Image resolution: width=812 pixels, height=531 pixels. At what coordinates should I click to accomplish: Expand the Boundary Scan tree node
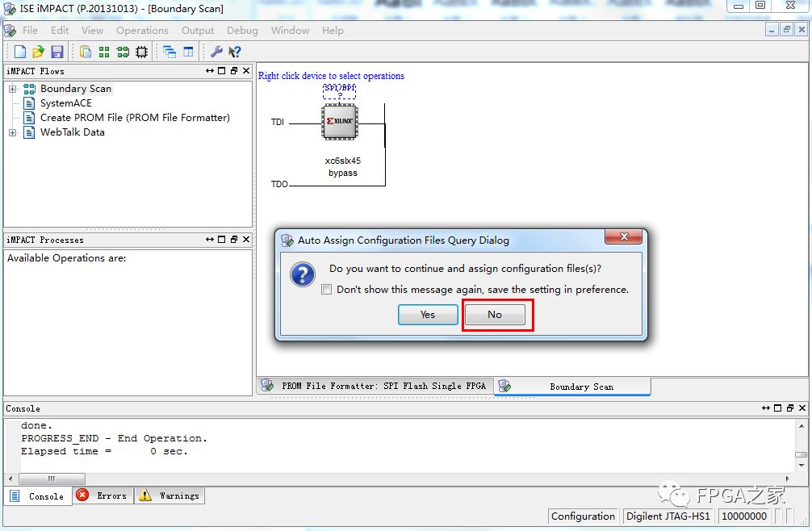(12, 89)
